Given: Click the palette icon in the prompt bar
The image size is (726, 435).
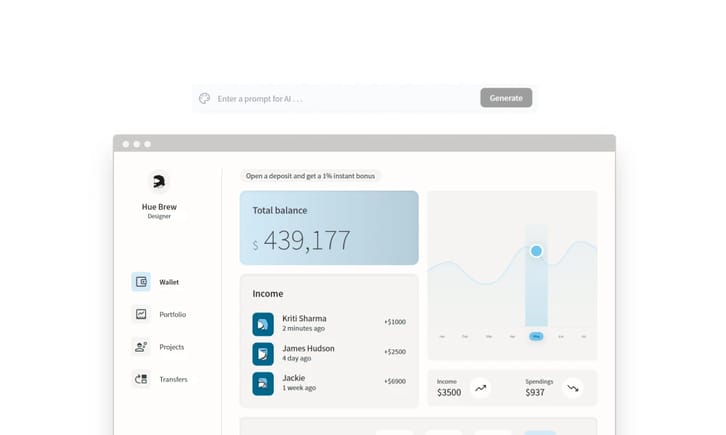Looking at the screenshot, I should (205, 98).
